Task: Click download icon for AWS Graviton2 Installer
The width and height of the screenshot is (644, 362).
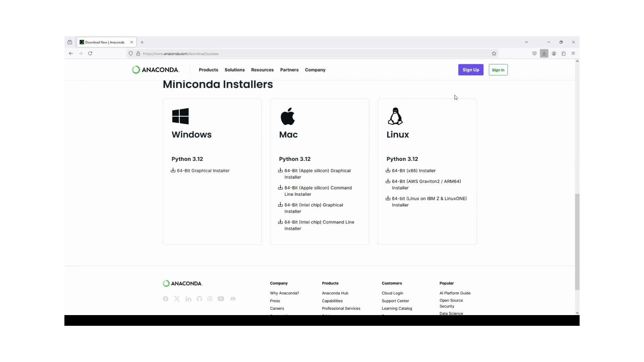Action: (388, 181)
